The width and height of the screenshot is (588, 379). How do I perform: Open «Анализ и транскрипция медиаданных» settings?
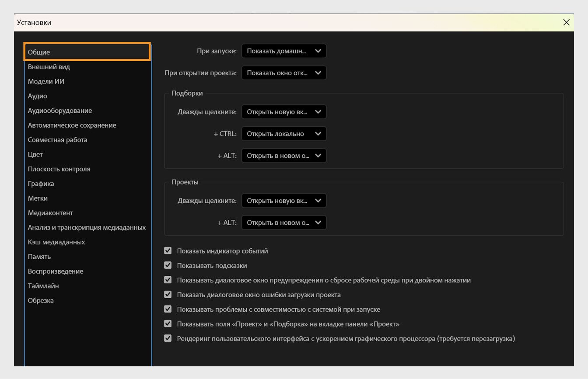coord(87,227)
